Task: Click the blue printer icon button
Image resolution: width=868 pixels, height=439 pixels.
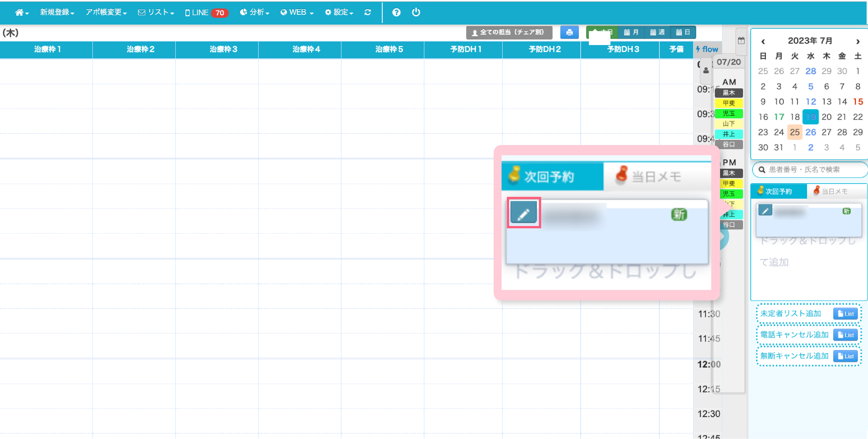Action: (569, 32)
